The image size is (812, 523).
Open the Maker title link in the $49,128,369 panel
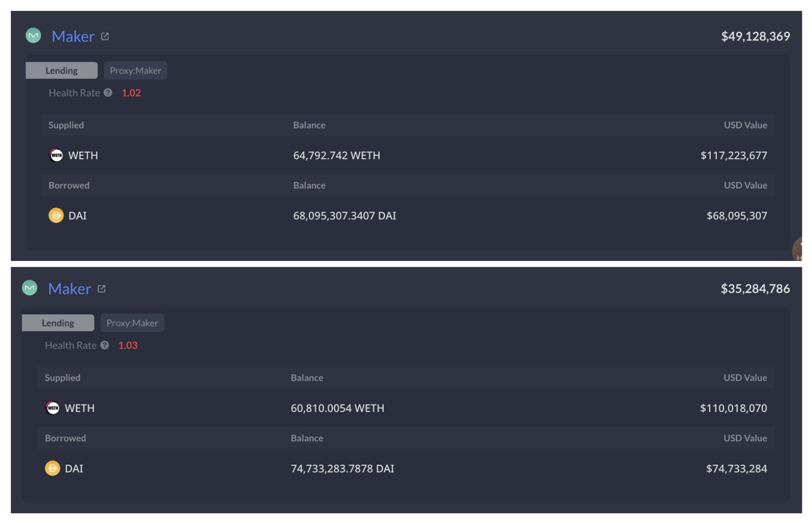click(x=73, y=37)
